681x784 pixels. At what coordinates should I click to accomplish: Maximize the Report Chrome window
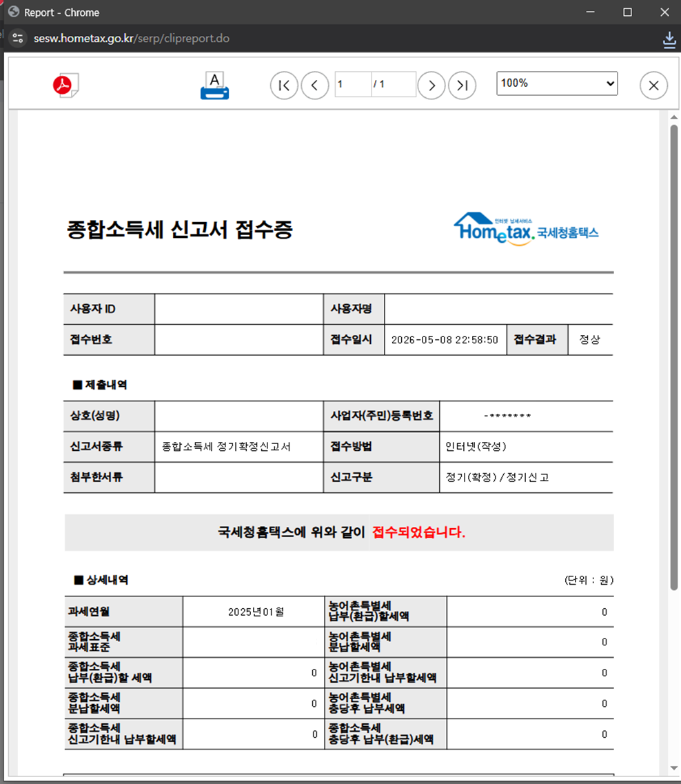[627, 12]
